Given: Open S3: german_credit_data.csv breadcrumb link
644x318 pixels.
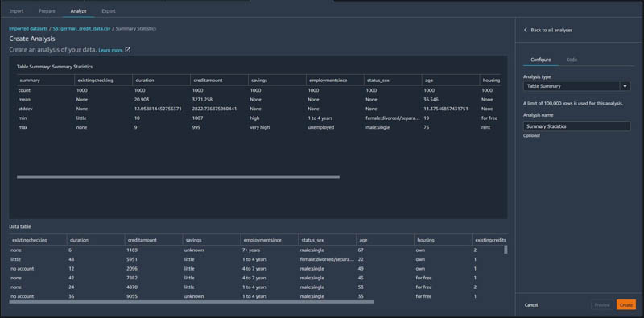Looking at the screenshot, I should (x=82, y=29).
